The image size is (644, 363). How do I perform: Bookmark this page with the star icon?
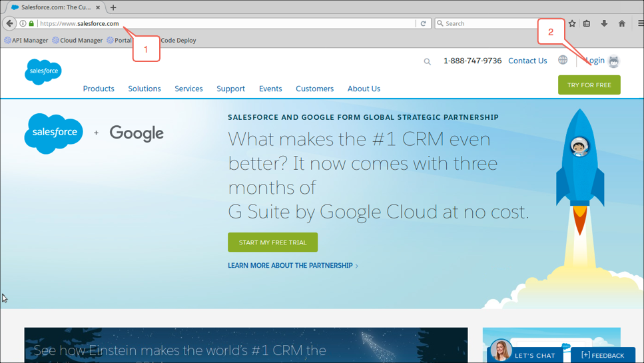(x=572, y=23)
